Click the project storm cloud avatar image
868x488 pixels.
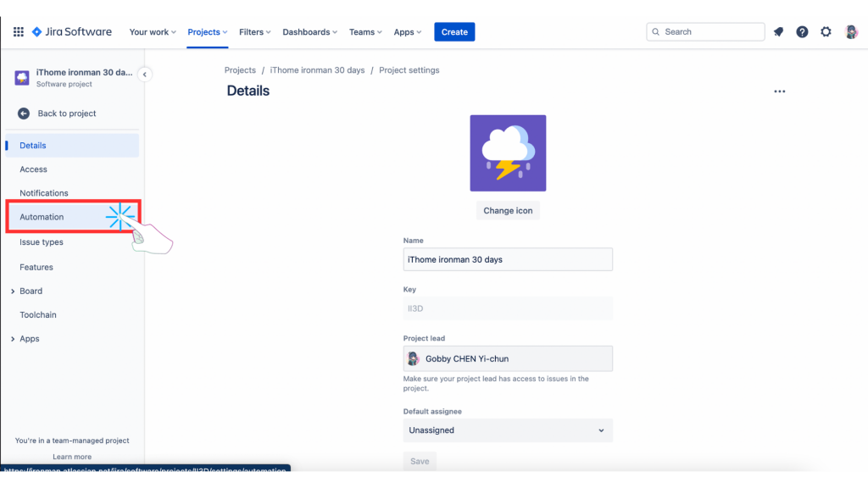coord(508,153)
